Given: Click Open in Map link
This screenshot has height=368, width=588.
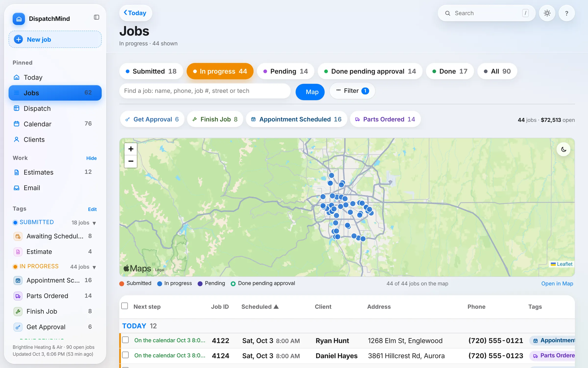Looking at the screenshot, I should [x=557, y=284].
